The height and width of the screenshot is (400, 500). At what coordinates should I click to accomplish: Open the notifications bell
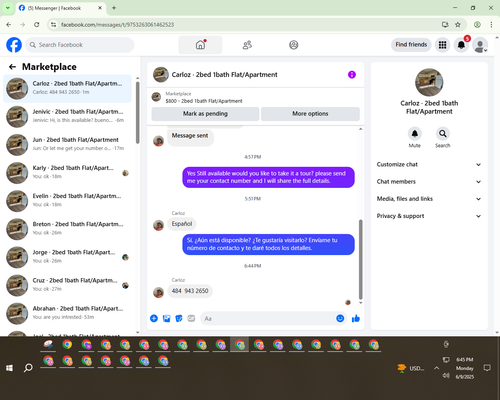point(461,45)
